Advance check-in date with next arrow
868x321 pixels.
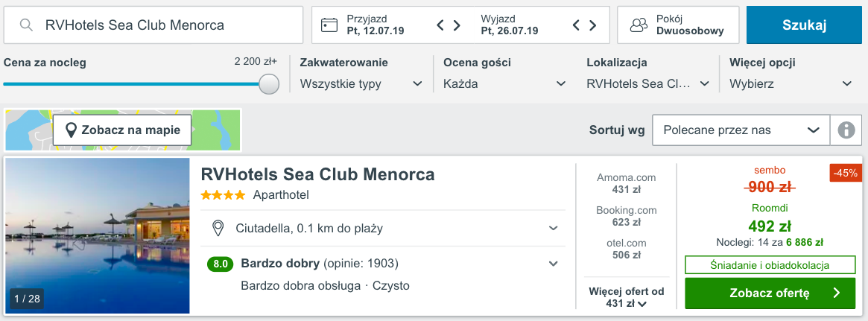click(457, 25)
